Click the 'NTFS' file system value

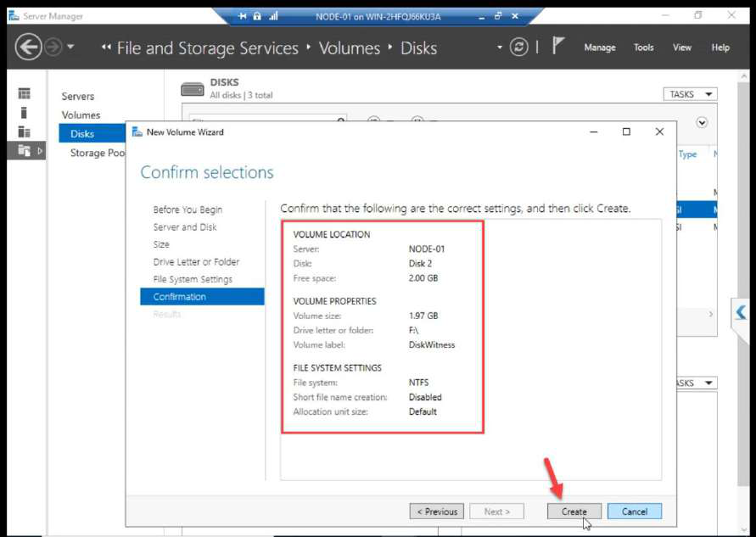418,383
